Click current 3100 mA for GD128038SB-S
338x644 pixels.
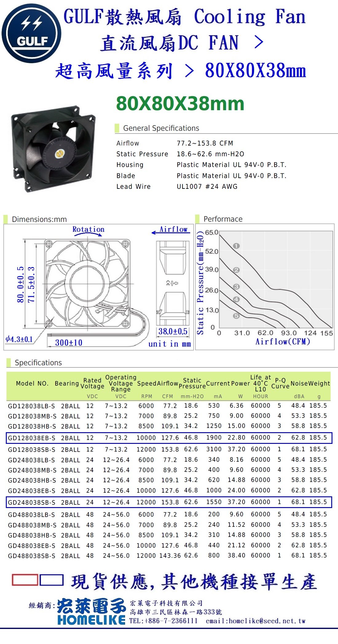pos(214,449)
